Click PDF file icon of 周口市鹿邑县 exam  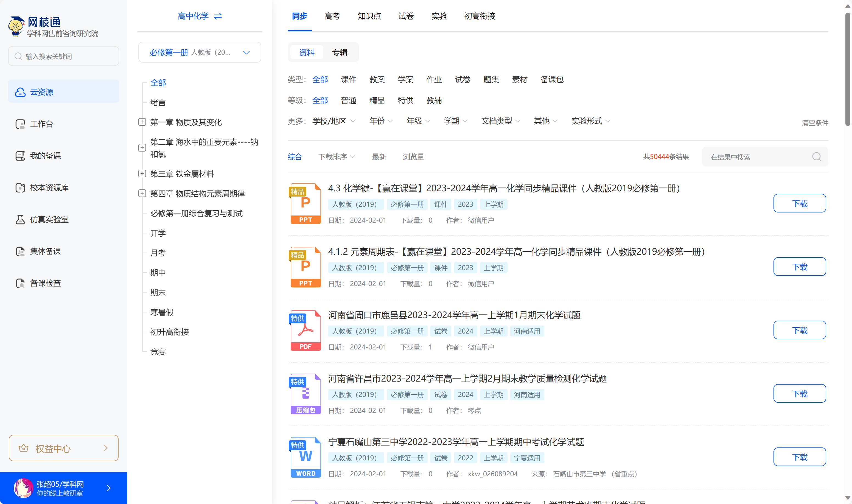pos(305,331)
